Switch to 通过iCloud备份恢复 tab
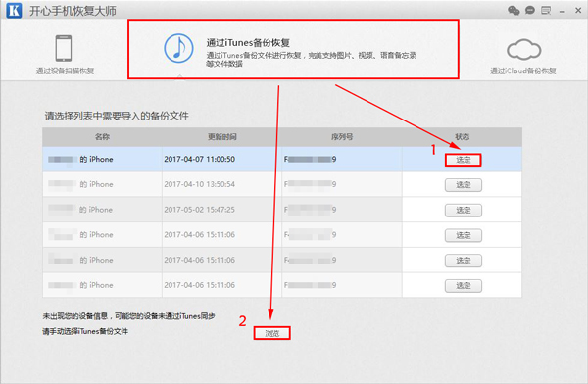This screenshot has width=588, height=384. click(523, 56)
